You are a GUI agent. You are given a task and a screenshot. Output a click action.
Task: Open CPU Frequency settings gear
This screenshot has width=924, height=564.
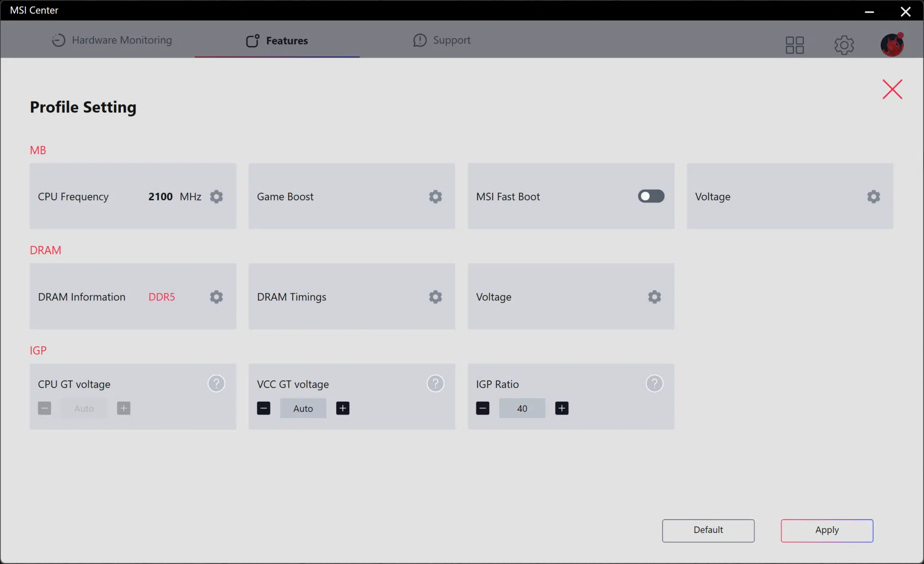click(217, 197)
